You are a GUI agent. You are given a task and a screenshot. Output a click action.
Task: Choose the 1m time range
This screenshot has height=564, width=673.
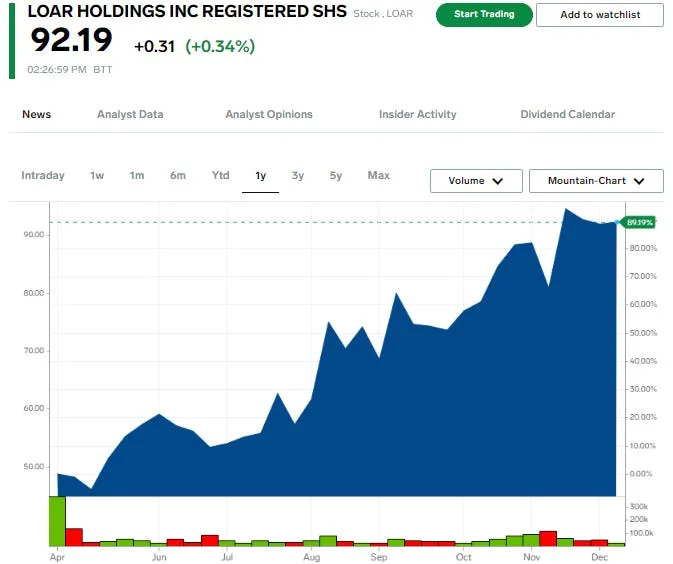point(137,175)
